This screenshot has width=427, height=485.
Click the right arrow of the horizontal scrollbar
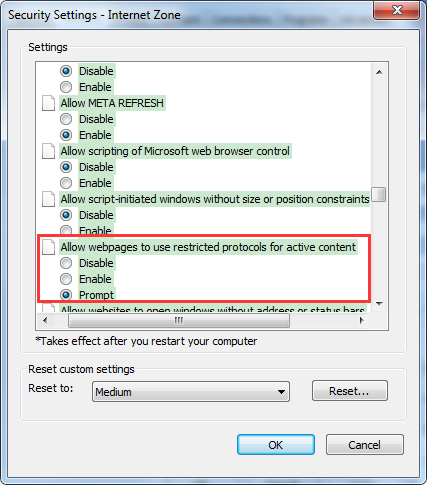click(361, 320)
